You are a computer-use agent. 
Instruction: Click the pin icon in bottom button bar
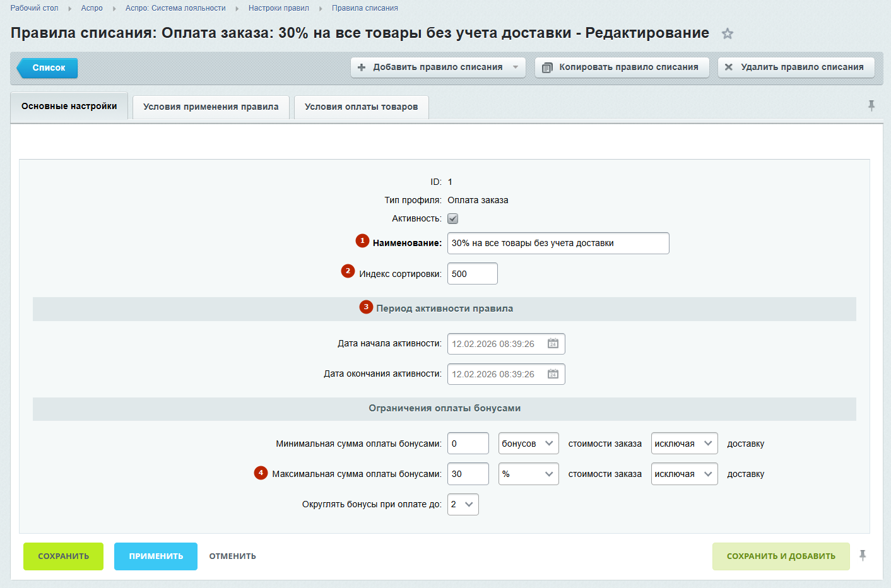coord(863,556)
